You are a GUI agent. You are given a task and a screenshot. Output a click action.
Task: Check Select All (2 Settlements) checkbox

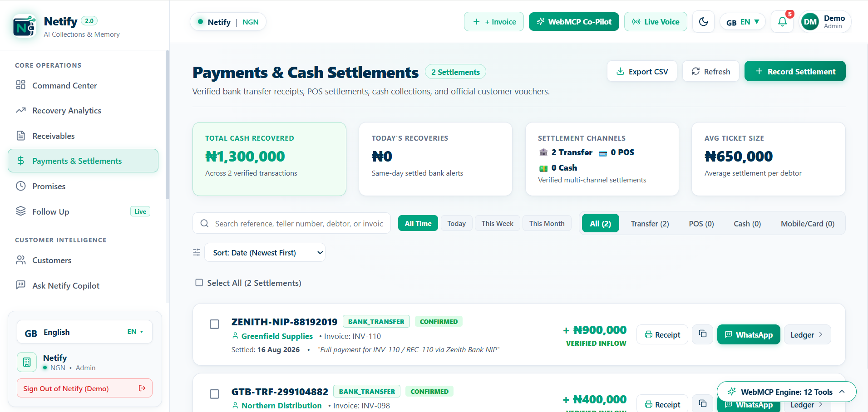coord(199,283)
